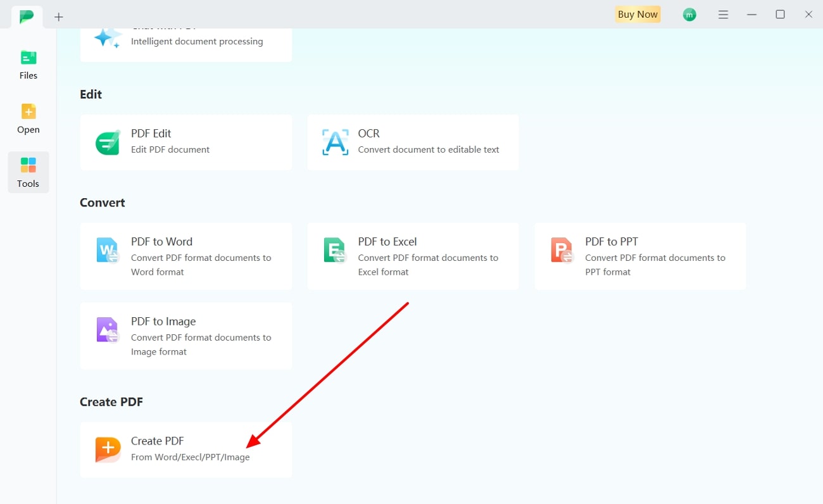This screenshot has width=823, height=504.
Task: Click the PDF to Word icon
Action: 108,250
